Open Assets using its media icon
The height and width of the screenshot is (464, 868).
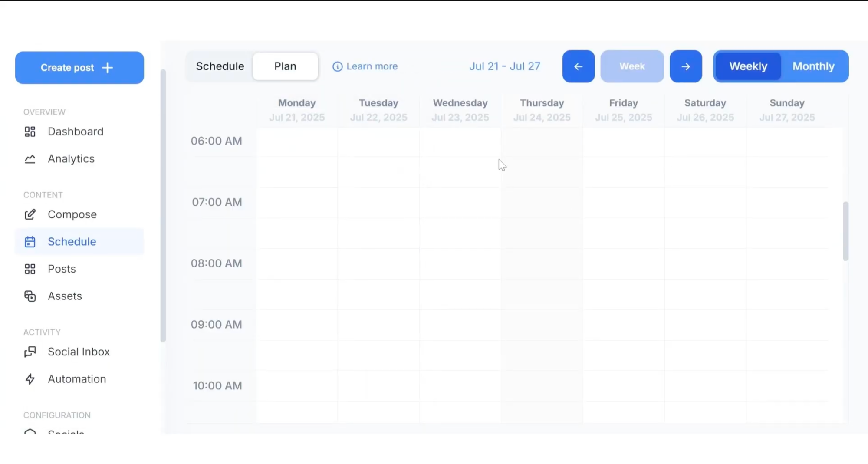click(x=30, y=296)
